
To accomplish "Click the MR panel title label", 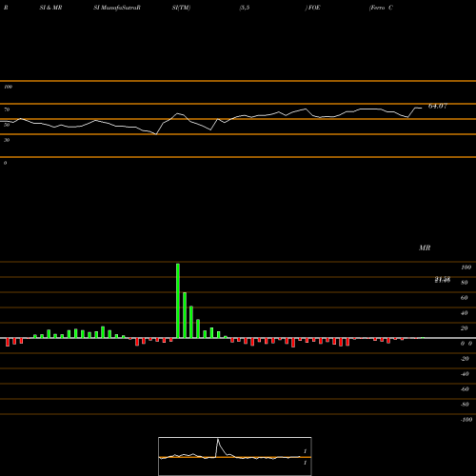I will coord(425,248).
